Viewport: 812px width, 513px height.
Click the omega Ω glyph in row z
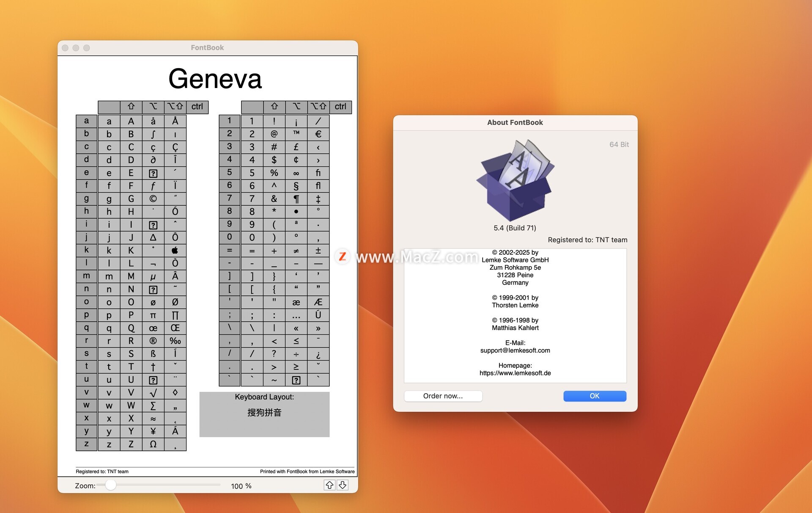(153, 444)
